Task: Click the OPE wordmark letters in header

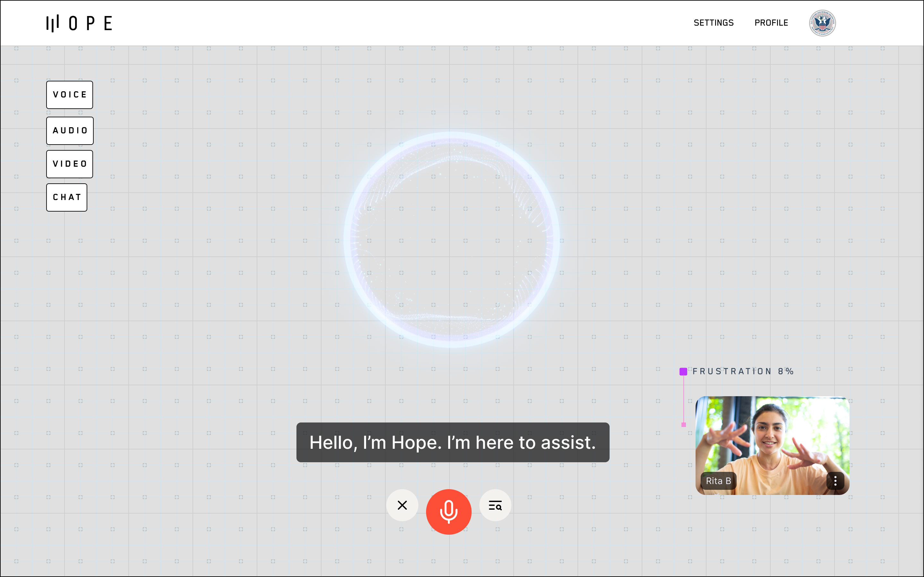Action: pyautogui.click(x=91, y=23)
